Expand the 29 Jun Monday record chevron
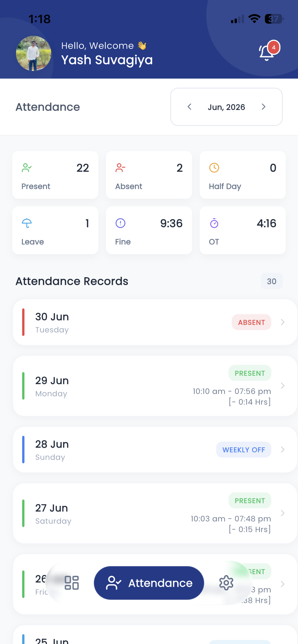Screen dimensions: 298x644 [x=282, y=386]
